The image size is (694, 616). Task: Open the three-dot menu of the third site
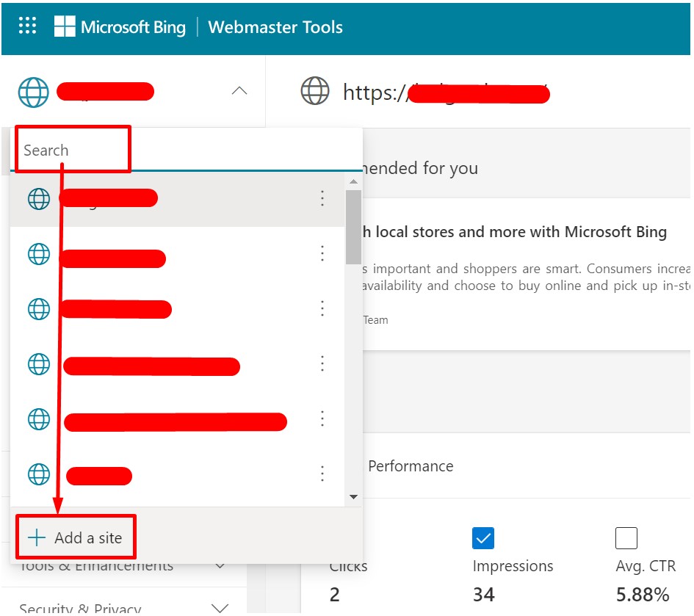coord(322,308)
